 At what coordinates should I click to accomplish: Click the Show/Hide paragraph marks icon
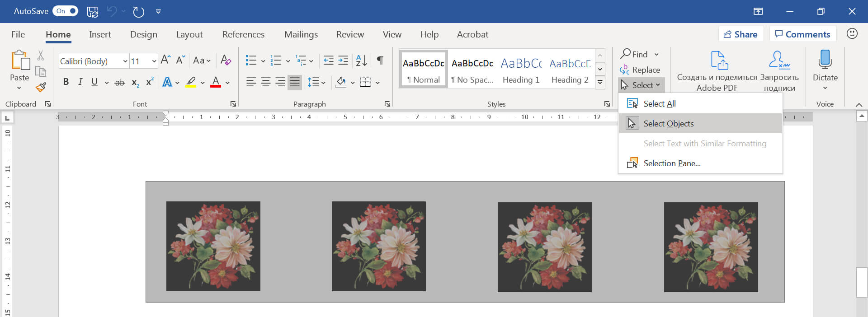(380, 61)
